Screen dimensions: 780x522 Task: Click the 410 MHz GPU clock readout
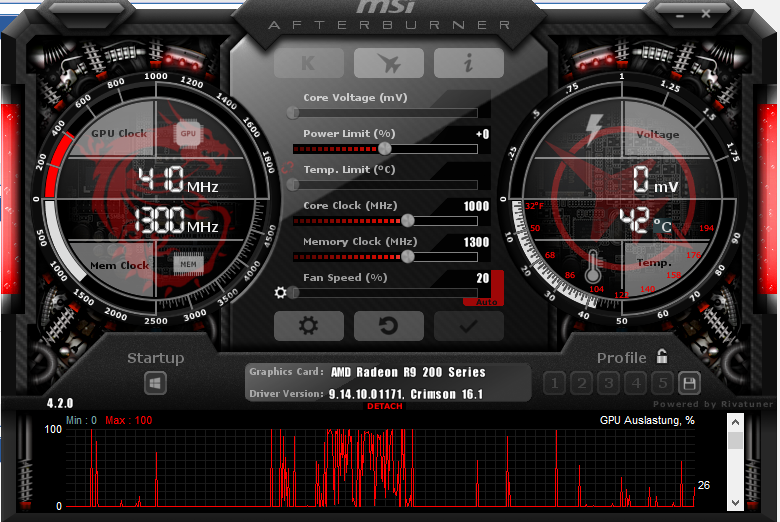pos(178,180)
